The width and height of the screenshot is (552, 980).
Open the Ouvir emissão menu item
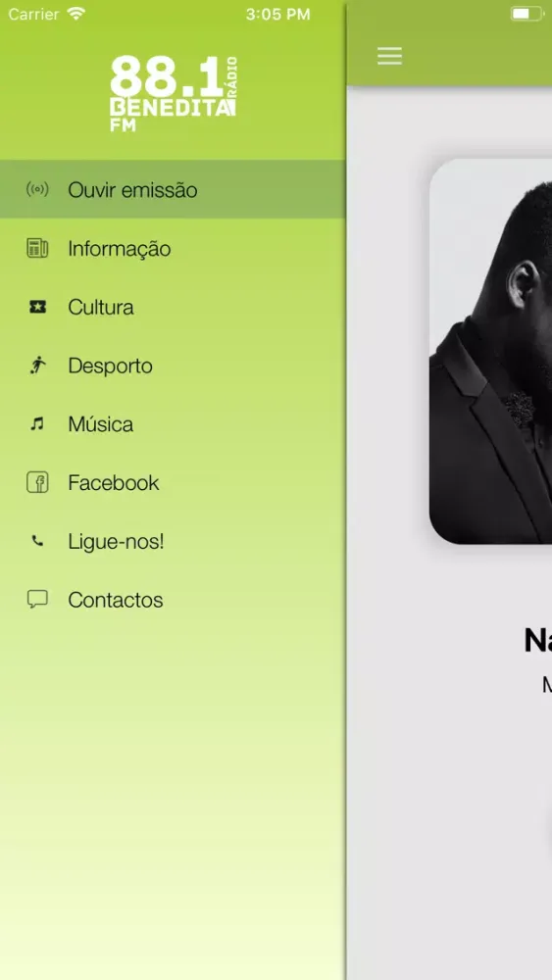(x=173, y=189)
